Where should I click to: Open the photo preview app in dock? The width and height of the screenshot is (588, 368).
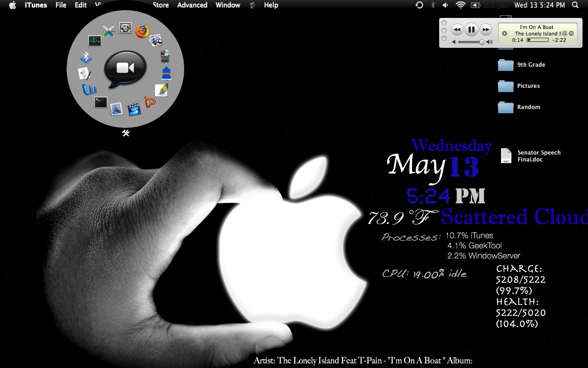[x=156, y=40]
